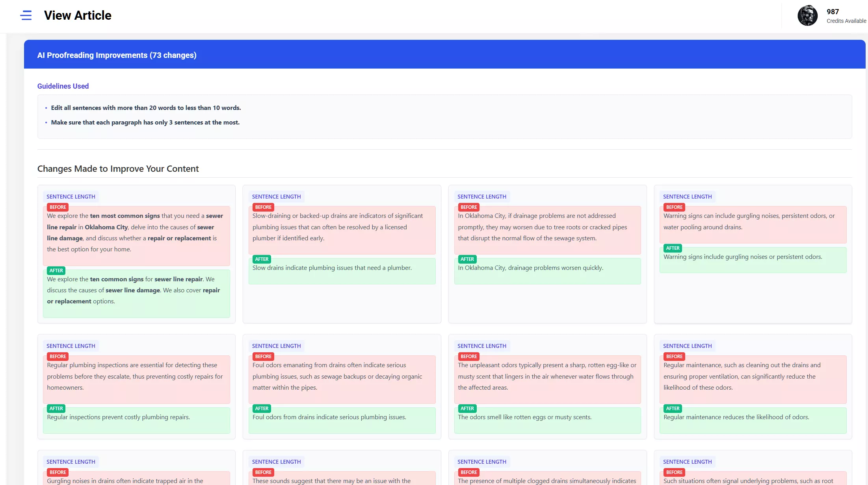Click BEFORE badge on 'ten most common signs' card

pyautogui.click(x=58, y=207)
